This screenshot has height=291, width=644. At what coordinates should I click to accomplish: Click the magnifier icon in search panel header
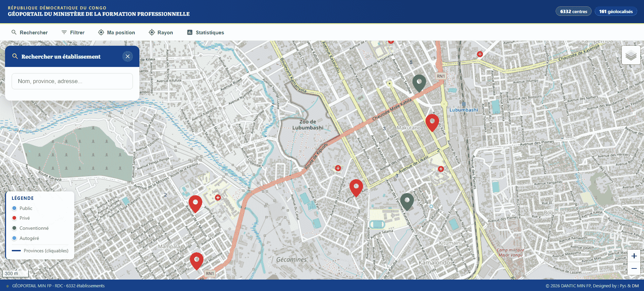pyautogui.click(x=15, y=56)
